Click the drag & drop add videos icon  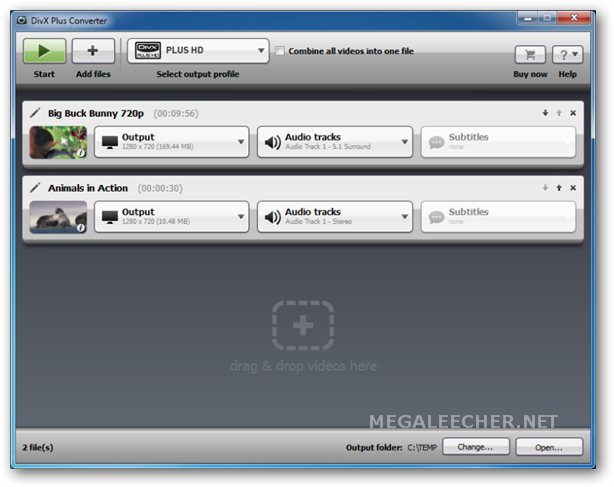(303, 325)
